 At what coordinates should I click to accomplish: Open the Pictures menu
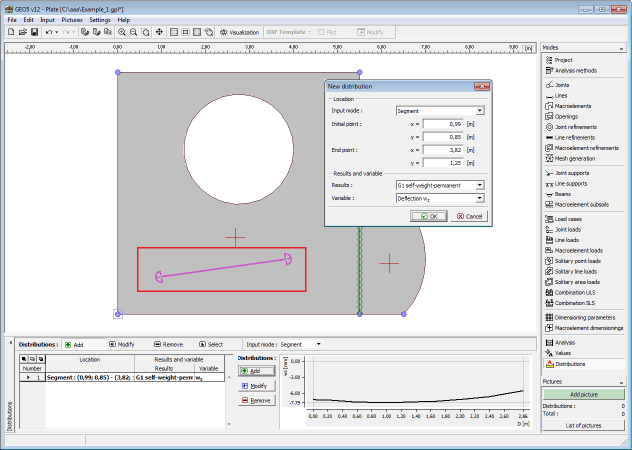coord(72,19)
